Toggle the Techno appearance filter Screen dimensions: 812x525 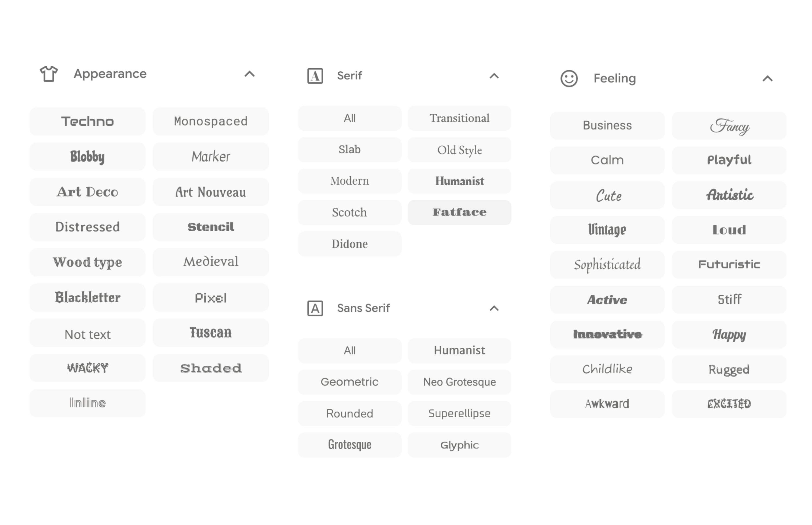coord(88,121)
